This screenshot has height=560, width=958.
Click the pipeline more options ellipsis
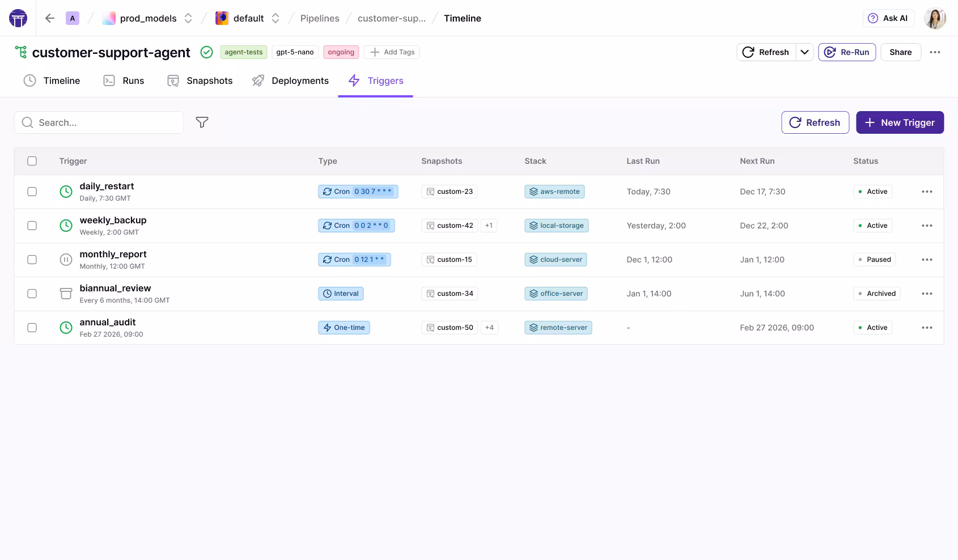[x=935, y=52]
